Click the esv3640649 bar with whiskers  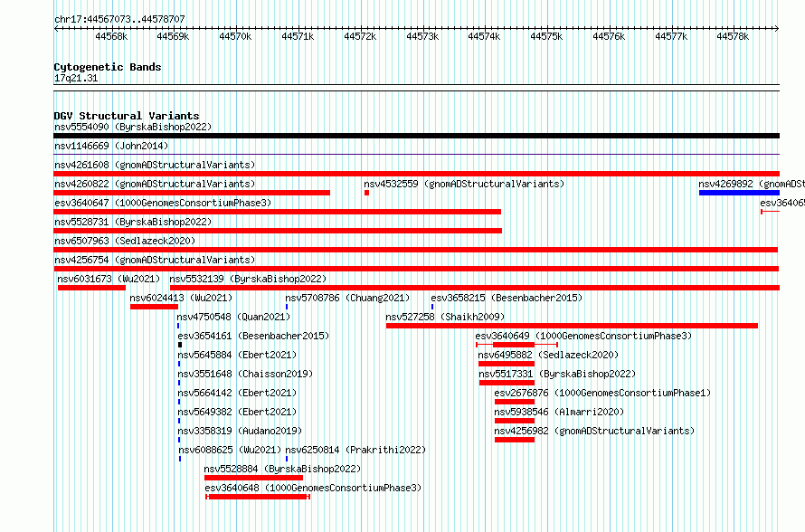point(517,345)
